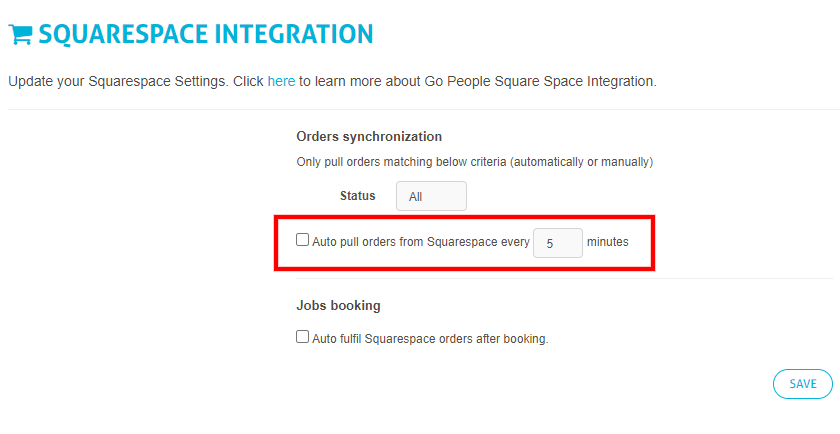Click the divider line above Jobs booking
The height and width of the screenshot is (434, 840).
564,279
